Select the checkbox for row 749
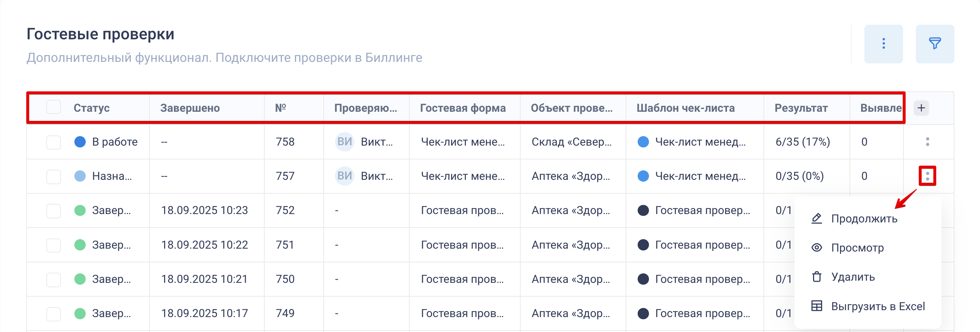980x332 pixels. tap(54, 313)
